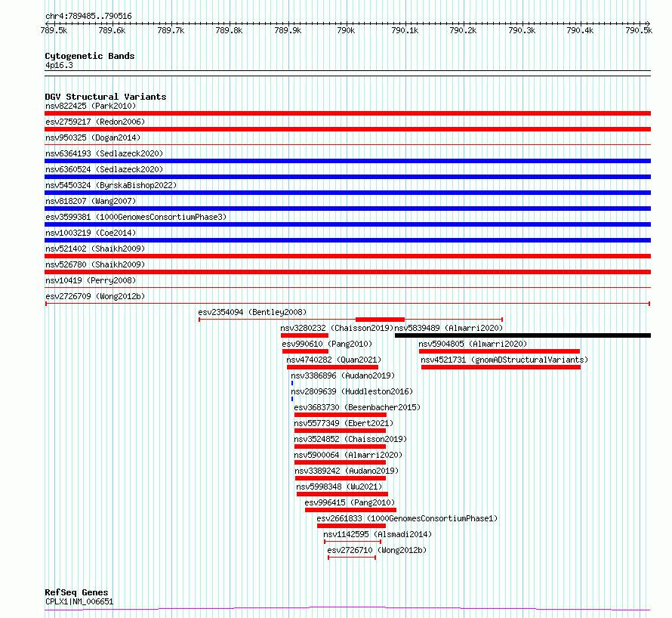
Task: Open nsv1142595 (Alsmadi2014) label
Action: [x=378, y=534]
